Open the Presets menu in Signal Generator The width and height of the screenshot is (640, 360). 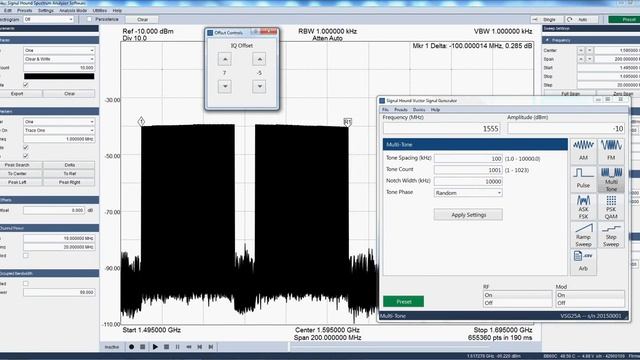tap(401, 110)
